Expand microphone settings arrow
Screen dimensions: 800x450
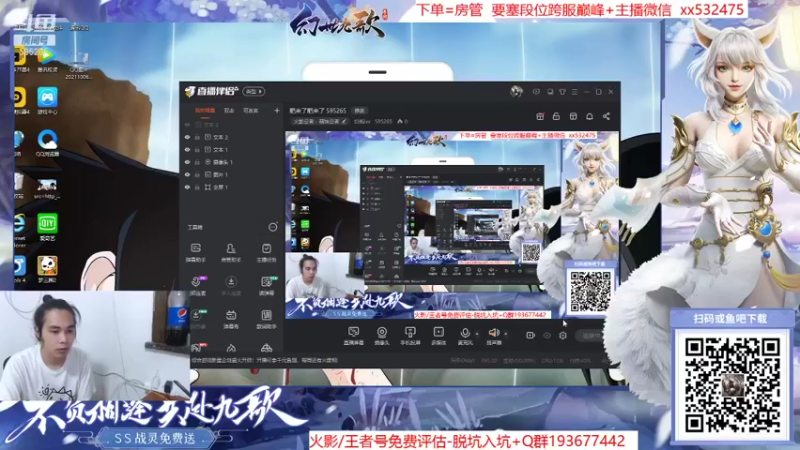click(477, 334)
